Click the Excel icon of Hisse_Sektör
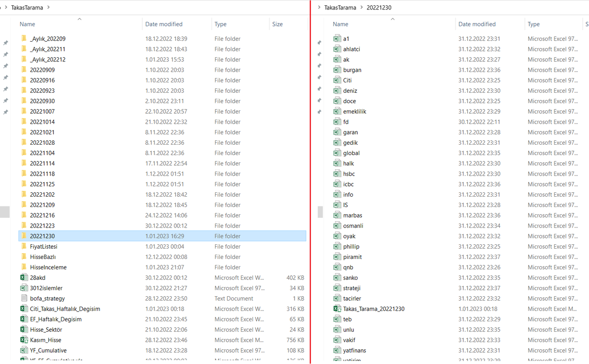 coord(24,330)
